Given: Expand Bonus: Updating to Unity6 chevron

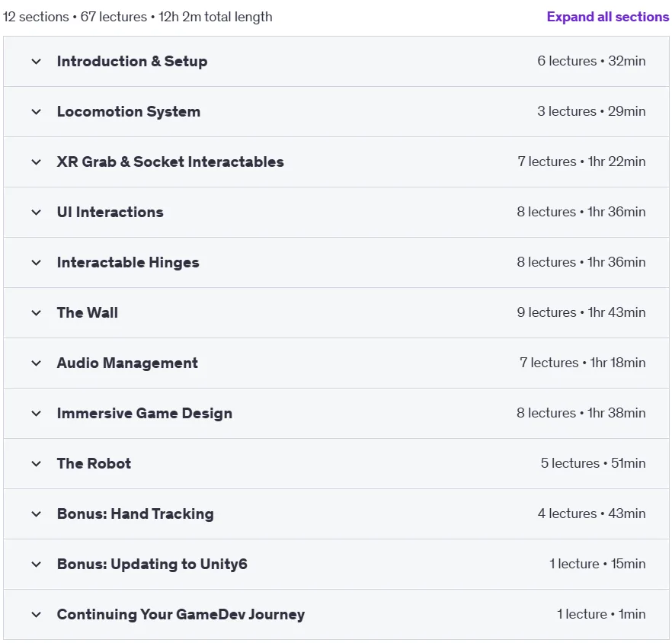Looking at the screenshot, I should [37, 564].
